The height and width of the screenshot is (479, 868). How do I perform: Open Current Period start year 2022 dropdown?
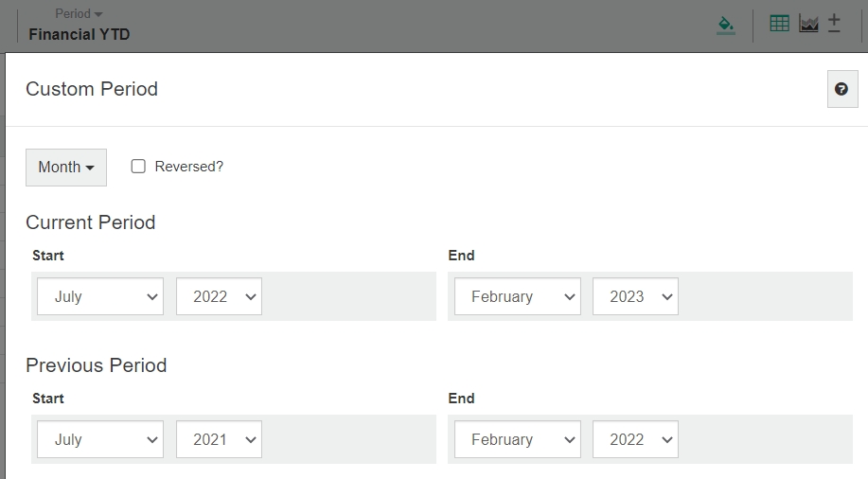coord(219,296)
